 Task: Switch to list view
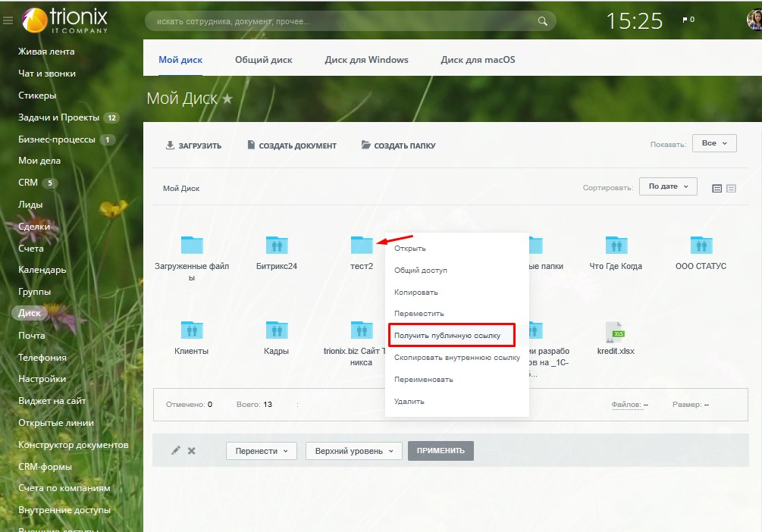(731, 189)
